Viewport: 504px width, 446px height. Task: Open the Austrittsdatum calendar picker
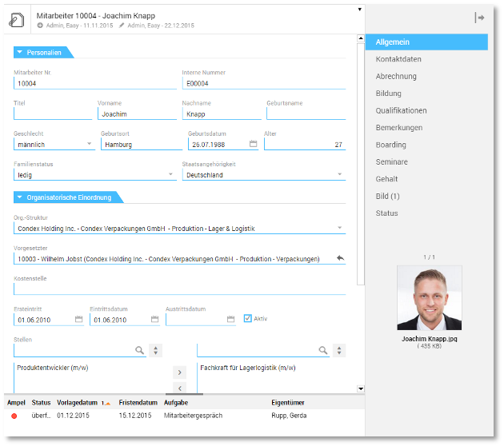tap(230, 319)
